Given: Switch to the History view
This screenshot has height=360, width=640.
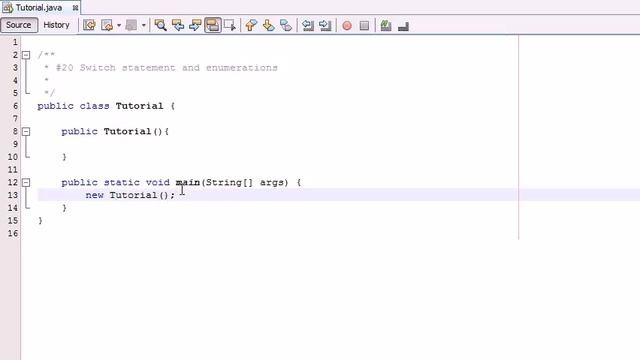Looking at the screenshot, I should coord(56,25).
